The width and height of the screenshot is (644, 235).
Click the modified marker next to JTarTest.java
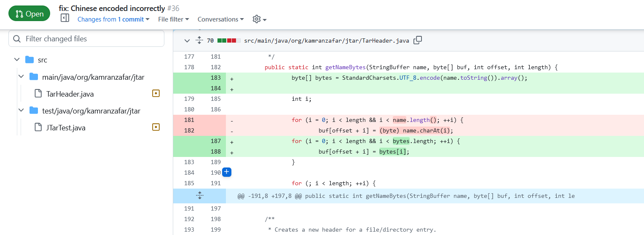point(156,127)
